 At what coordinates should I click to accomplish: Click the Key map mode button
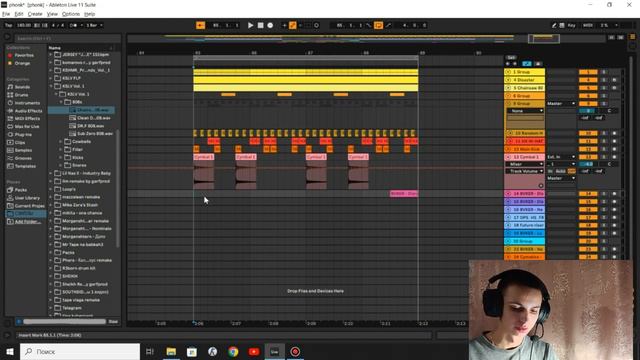tap(571, 25)
